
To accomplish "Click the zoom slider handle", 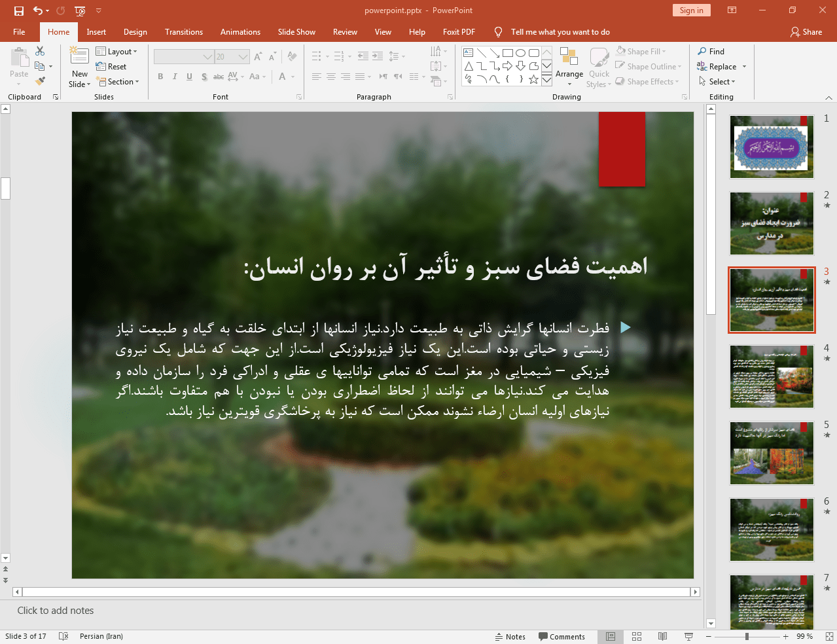I will click(x=747, y=636).
